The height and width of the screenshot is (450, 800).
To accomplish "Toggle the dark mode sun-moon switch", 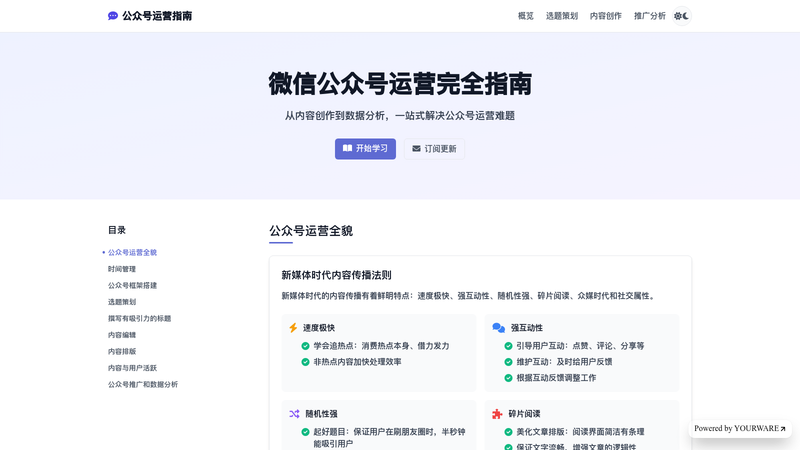I will tap(682, 16).
